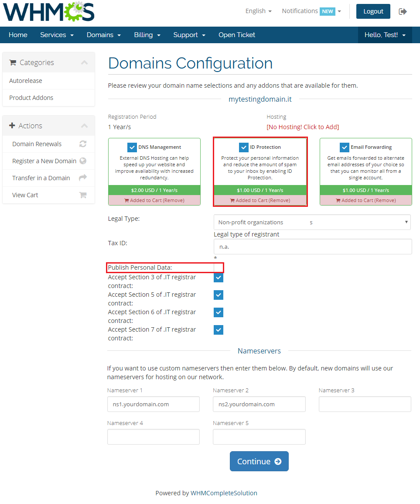Open Register a New Domain action
Viewport: 420px width, 504px height.
(48, 161)
